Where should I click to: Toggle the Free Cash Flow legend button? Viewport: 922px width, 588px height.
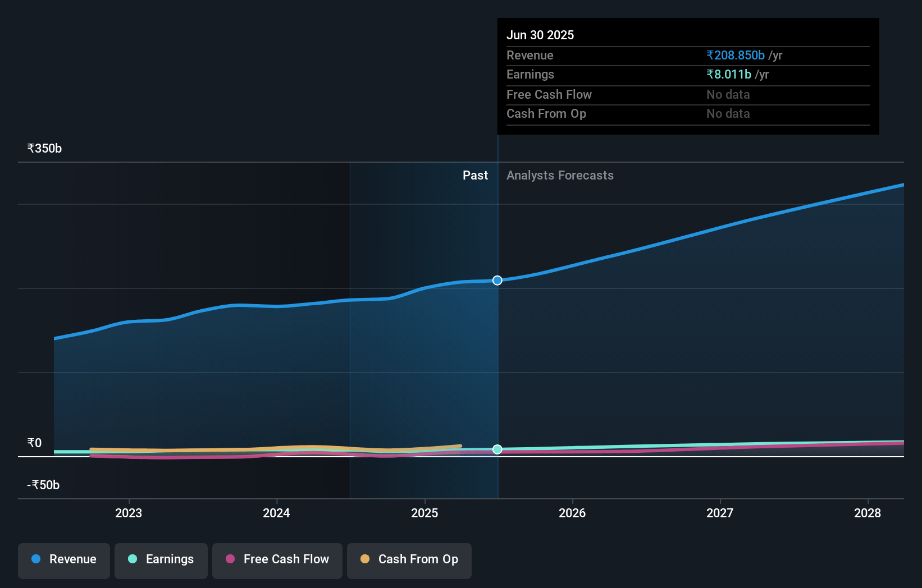277,561
